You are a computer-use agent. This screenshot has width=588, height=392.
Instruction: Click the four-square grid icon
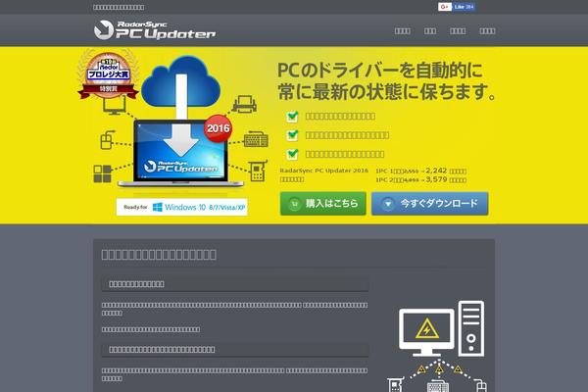point(102,173)
